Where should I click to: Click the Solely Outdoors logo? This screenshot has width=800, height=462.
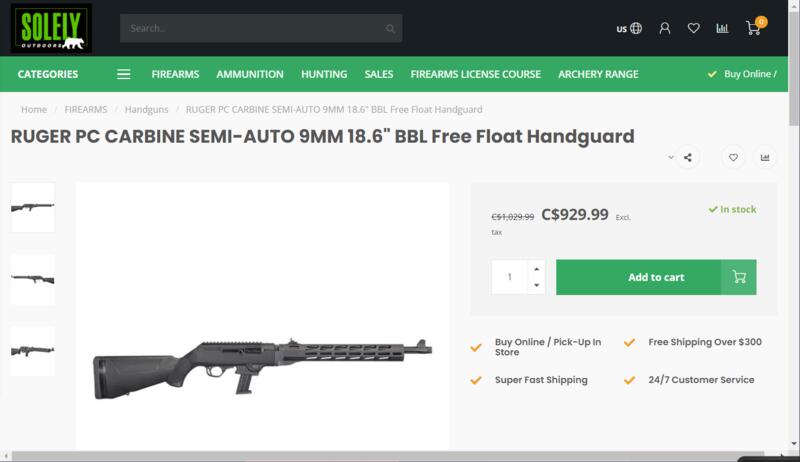click(50, 28)
